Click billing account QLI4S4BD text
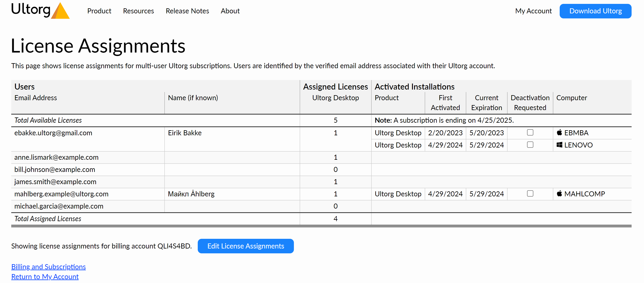 [x=174, y=246]
